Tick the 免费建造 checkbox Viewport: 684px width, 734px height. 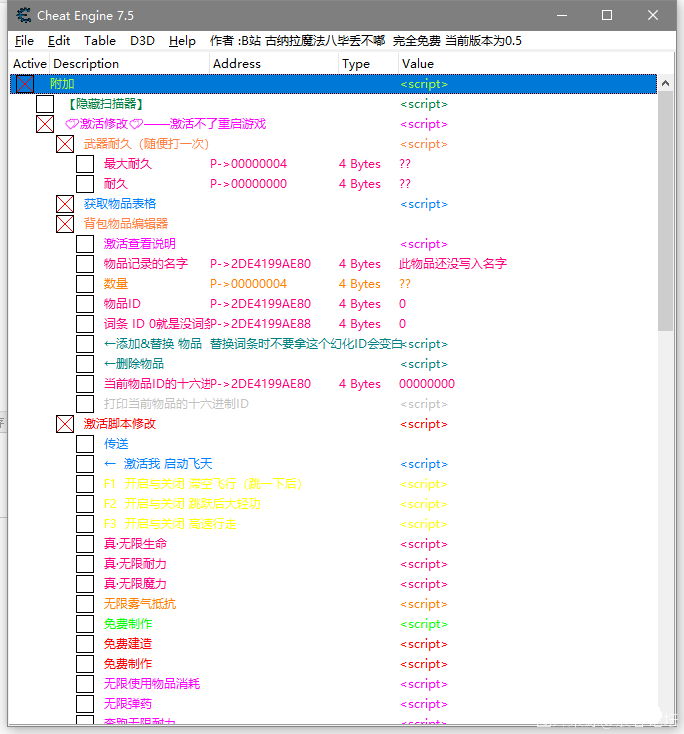(85, 644)
